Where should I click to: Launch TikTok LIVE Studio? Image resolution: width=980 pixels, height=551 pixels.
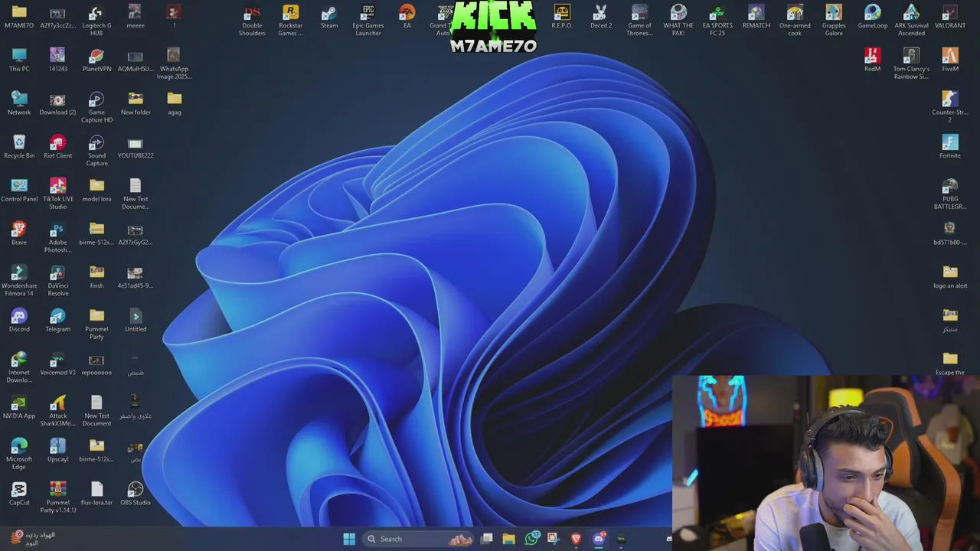point(57,194)
